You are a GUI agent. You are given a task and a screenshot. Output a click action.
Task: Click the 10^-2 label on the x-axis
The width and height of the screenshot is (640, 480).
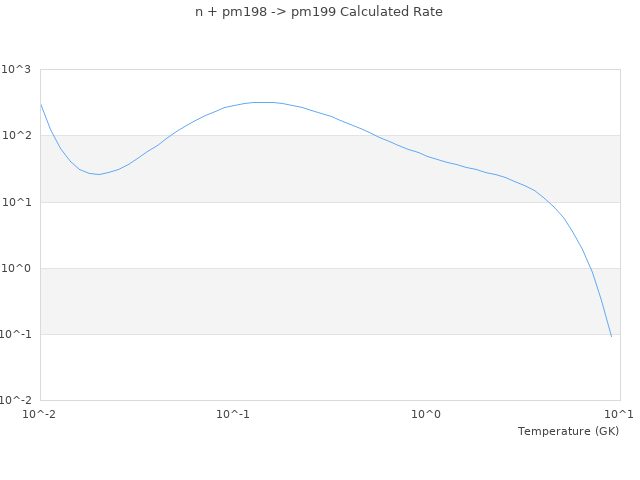click(40, 414)
